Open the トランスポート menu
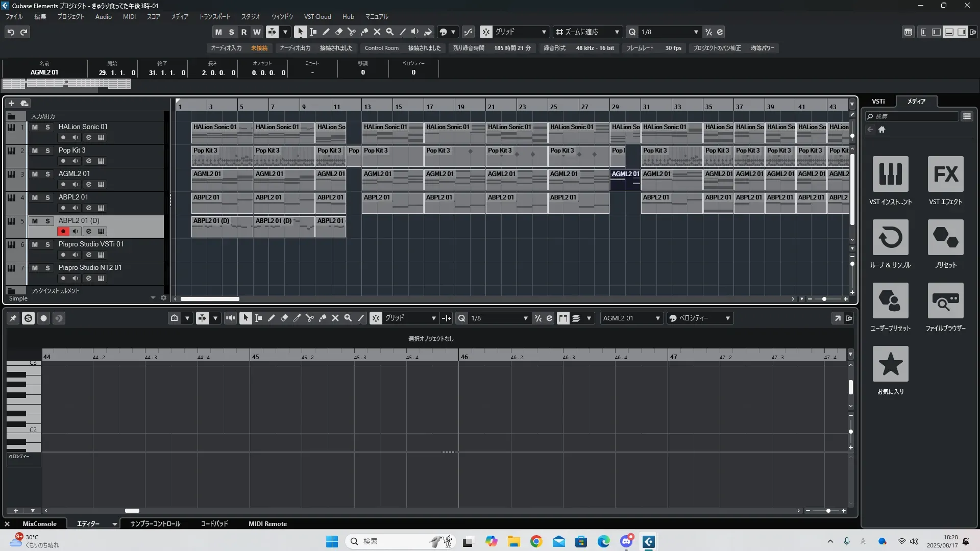 pos(214,17)
